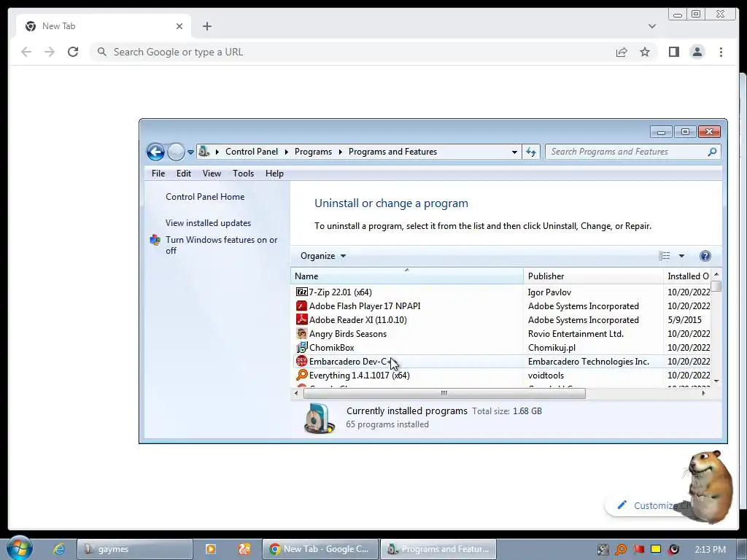Open the Tools menu

pos(243,174)
